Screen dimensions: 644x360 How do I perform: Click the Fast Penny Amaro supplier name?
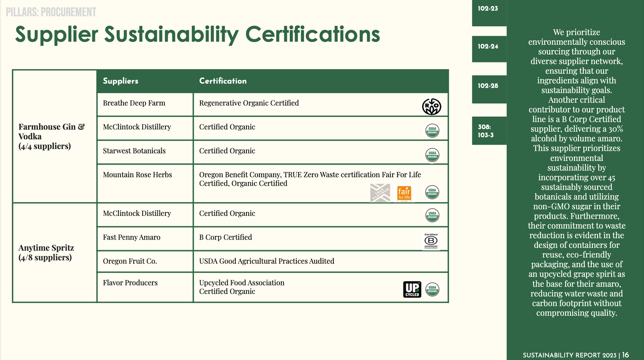131,237
